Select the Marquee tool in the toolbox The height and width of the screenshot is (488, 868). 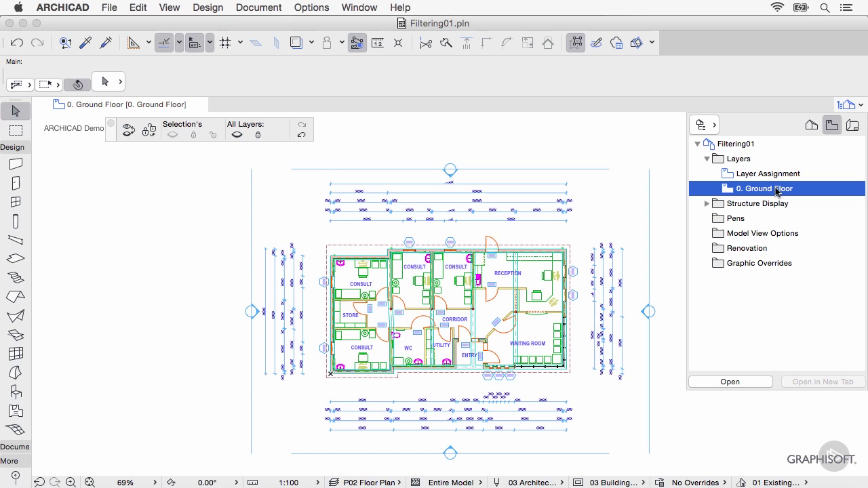(x=16, y=130)
